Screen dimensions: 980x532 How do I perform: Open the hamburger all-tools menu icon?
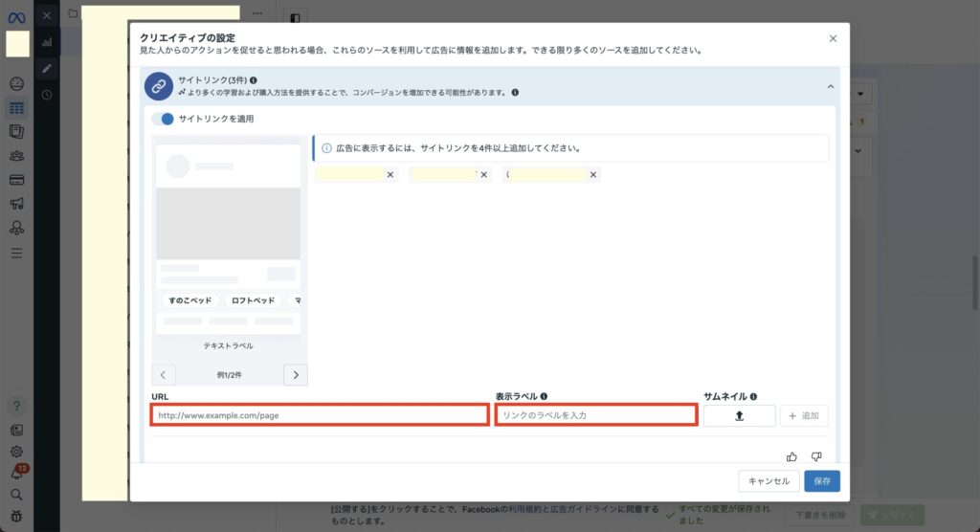(17, 254)
